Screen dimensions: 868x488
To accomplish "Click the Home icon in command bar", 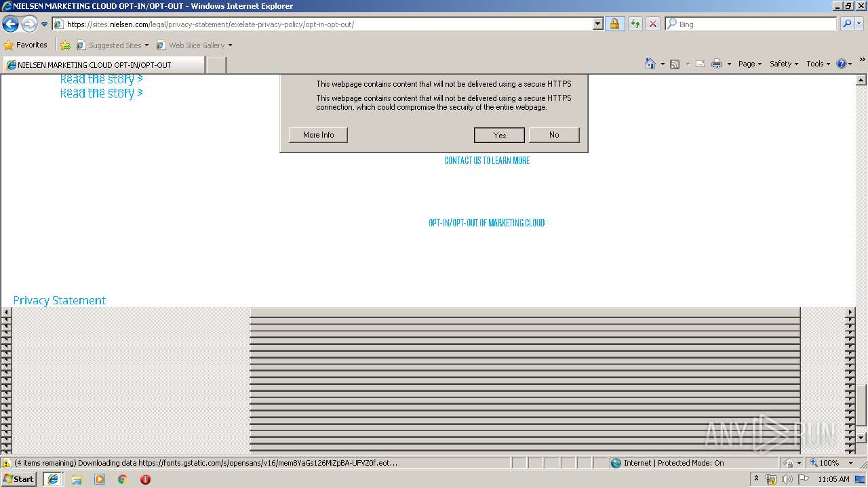I will point(650,64).
